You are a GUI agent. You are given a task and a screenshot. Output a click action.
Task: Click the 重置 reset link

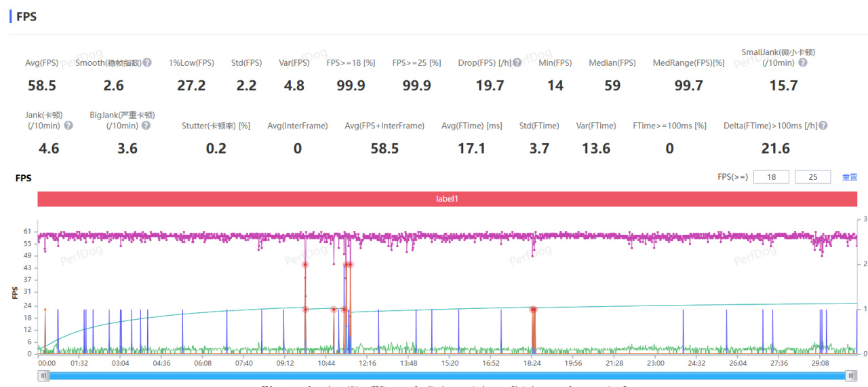[x=850, y=177]
